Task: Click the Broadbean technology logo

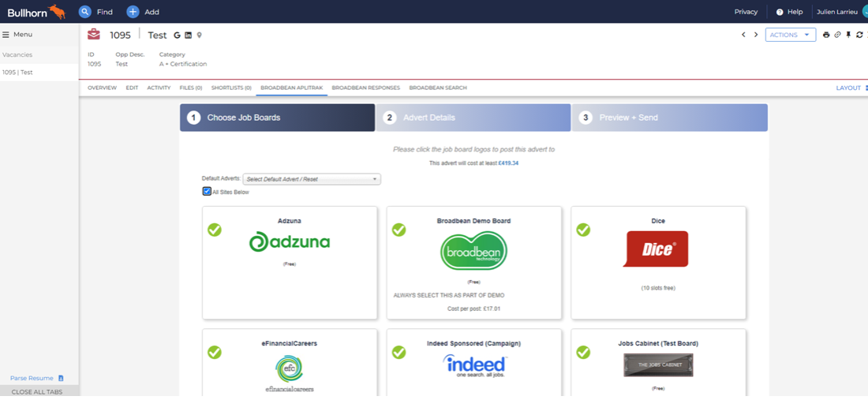Action: [474, 251]
